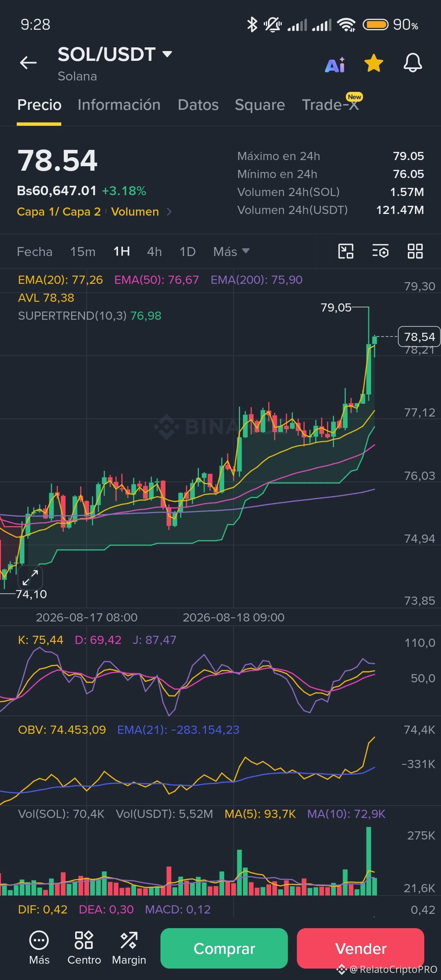Tap the EMA(21): -283.154,23 label
Viewport: 441px width, 980px height.
[178, 730]
